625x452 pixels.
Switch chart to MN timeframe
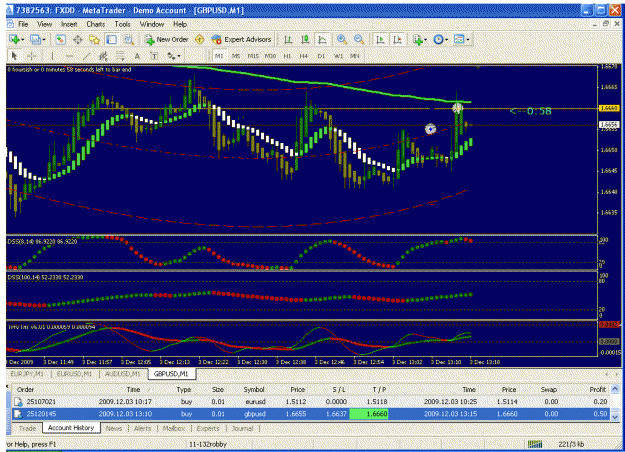coord(355,56)
